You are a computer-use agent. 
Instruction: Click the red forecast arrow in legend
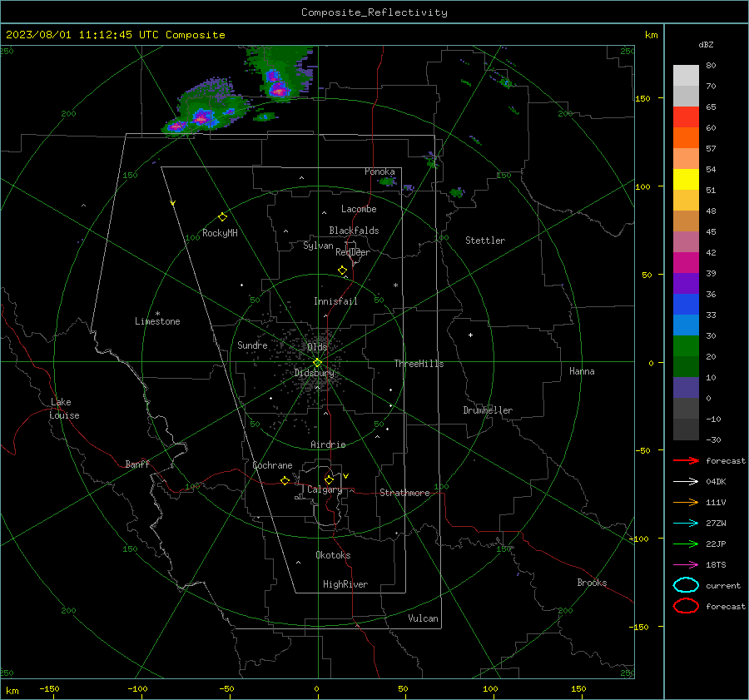coord(686,460)
